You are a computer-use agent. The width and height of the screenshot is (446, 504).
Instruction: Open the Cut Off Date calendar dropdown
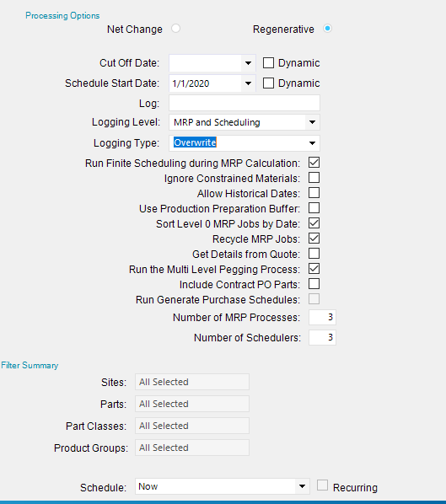[248, 63]
